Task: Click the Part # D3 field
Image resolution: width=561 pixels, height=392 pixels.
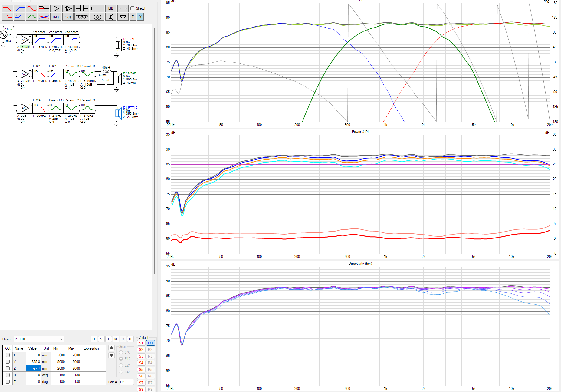Action: 126,382
